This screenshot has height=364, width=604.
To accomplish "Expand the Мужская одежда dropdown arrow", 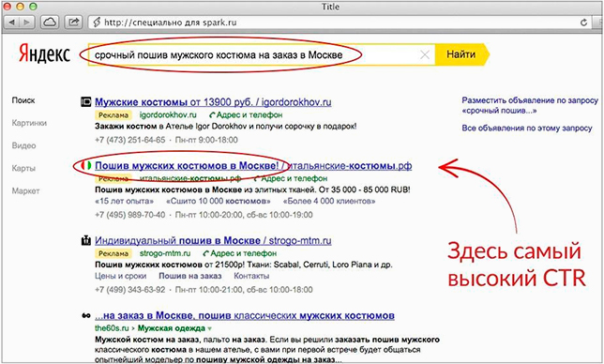I will (209, 328).
